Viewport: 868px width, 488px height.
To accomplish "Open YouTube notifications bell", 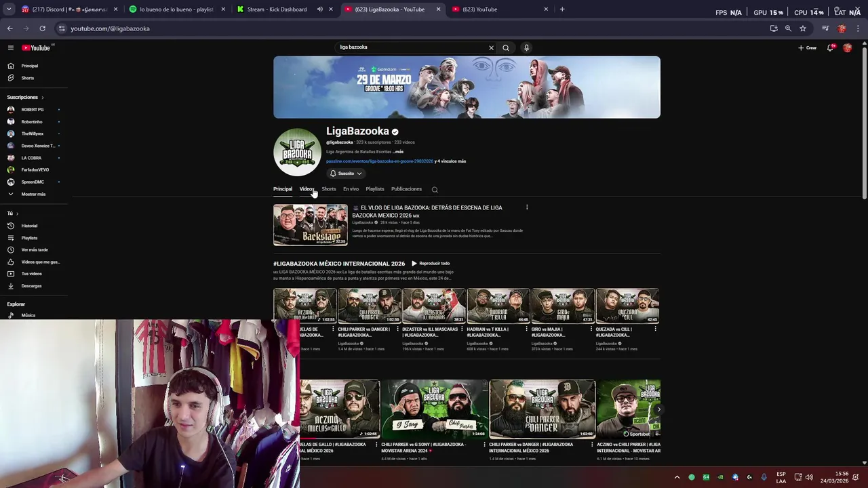I will 830,47.
